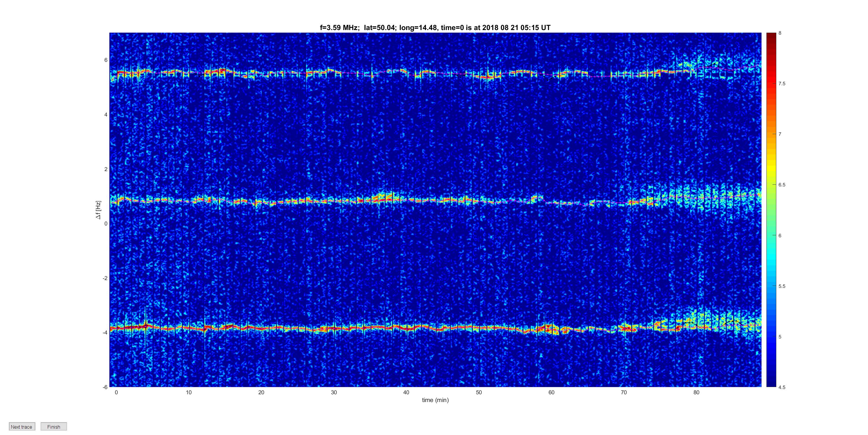Click the colorbar tick label 4.5
This screenshot has width=868, height=435.
tap(782, 387)
